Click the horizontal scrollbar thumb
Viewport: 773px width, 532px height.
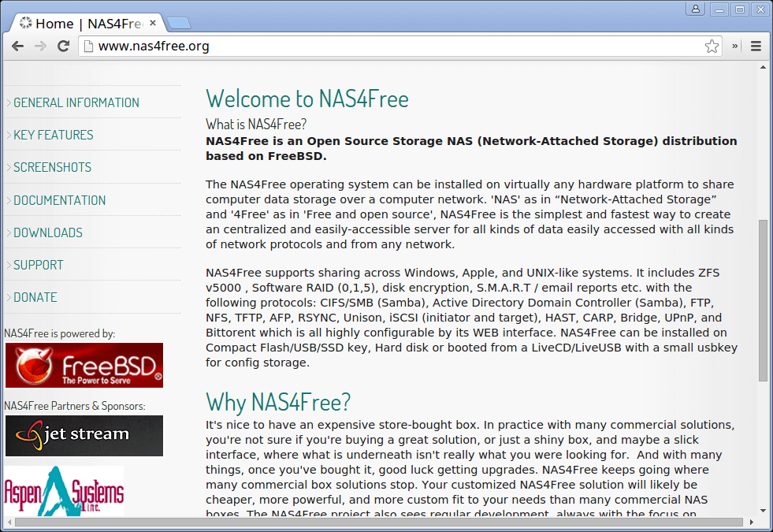pyautogui.click(x=379, y=522)
